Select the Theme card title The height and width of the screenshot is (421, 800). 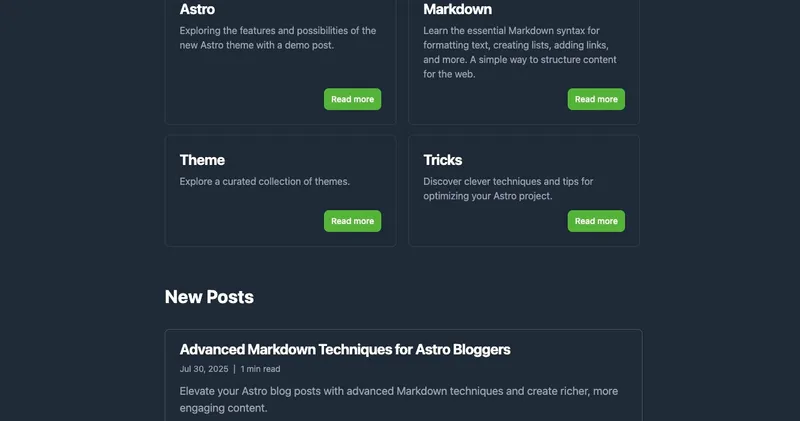pos(202,160)
